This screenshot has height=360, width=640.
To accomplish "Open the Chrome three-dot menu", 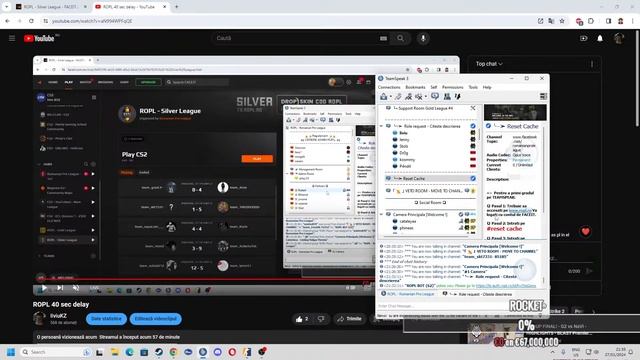I will coord(633,21).
